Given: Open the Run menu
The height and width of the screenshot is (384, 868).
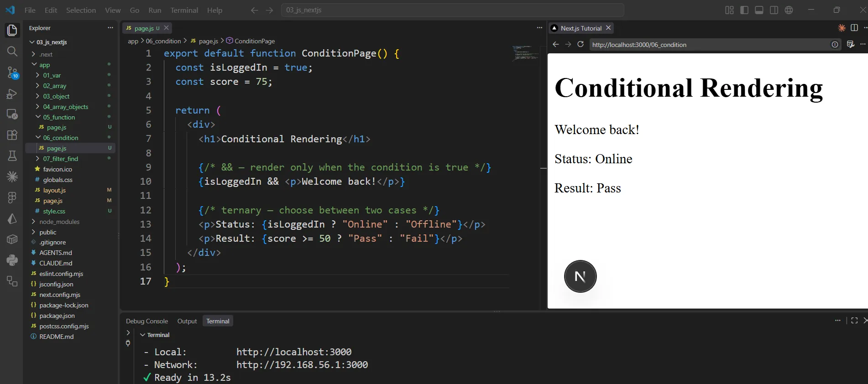Looking at the screenshot, I should point(155,10).
